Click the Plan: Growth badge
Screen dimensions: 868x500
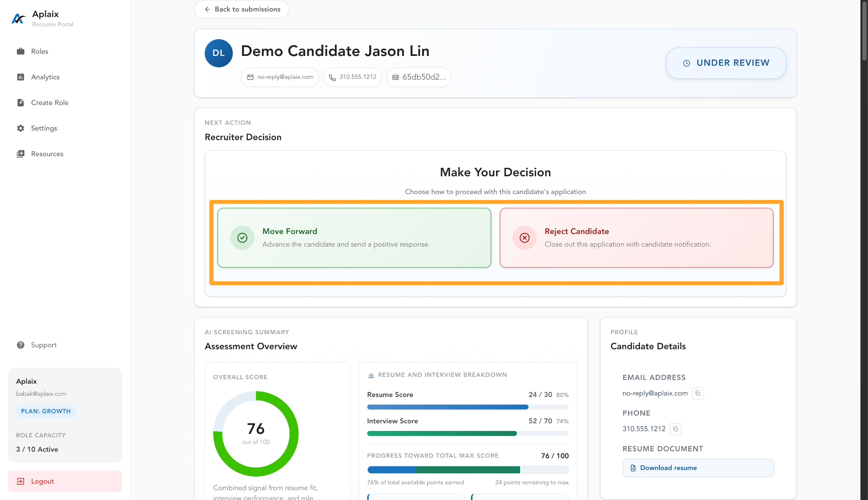point(46,411)
